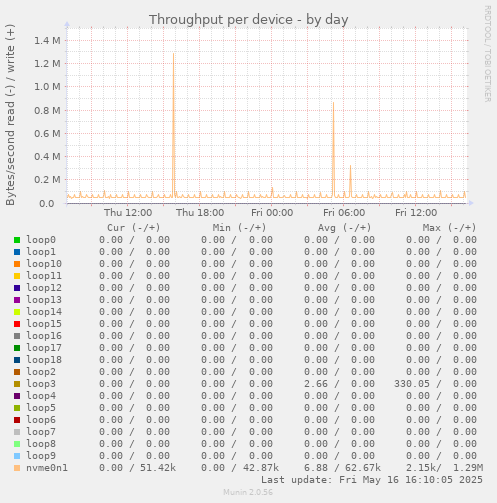The height and width of the screenshot is (503, 497).
Task: Click the loop6 dark red swatch
Action: coord(17,420)
